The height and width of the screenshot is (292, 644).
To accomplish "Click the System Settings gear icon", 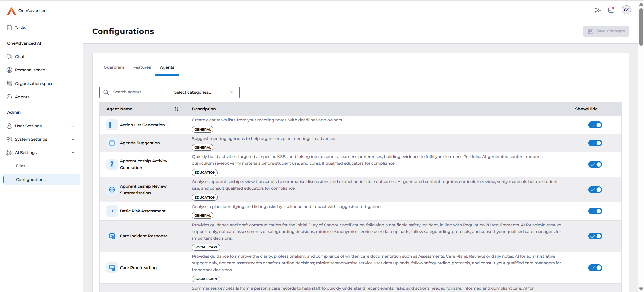I will click(x=9, y=139).
